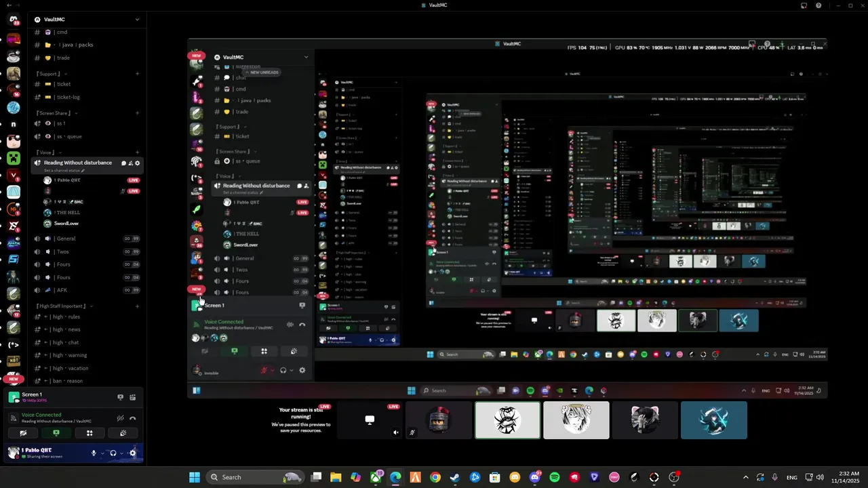This screenshot has height=488, width=868.
Task: Join the Twos voice channel
Action: coord(87,251)
